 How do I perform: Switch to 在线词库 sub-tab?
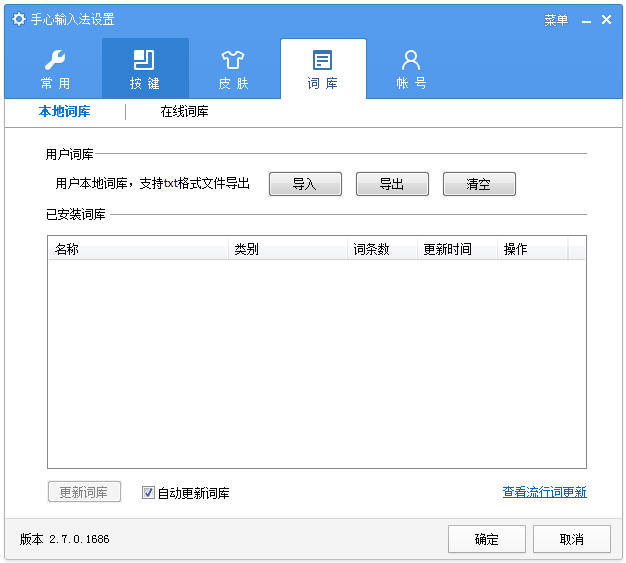pos(184,111)
